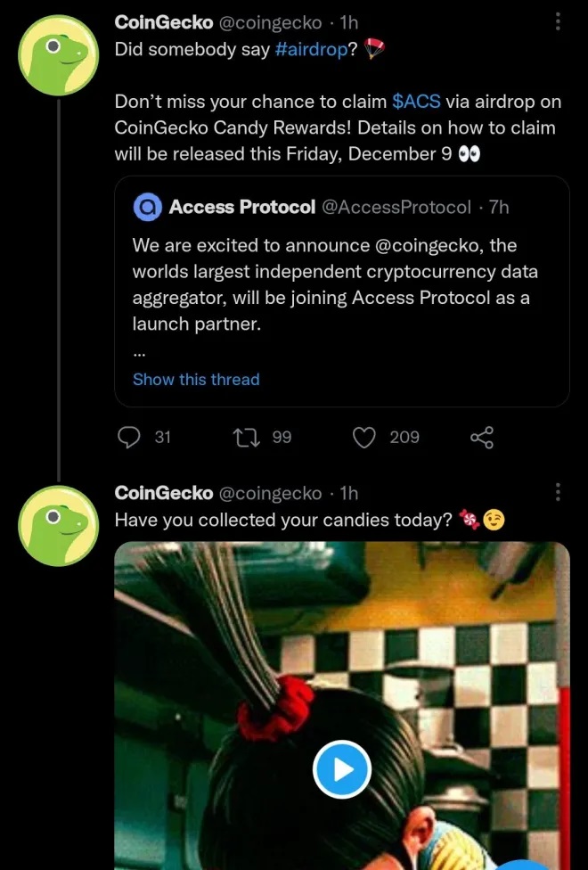Screen dimensions: 588x870
Task: Open CoinGecko avatar on the second tweet
Action: [x=58, y=526]
